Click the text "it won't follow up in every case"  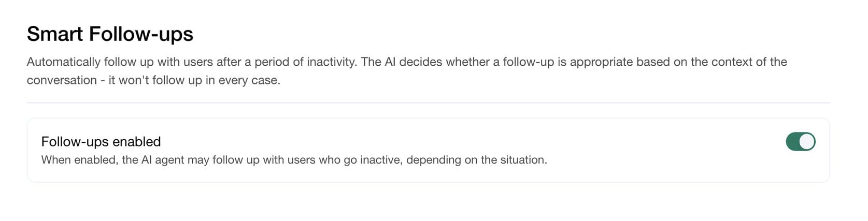click(194, 80)
